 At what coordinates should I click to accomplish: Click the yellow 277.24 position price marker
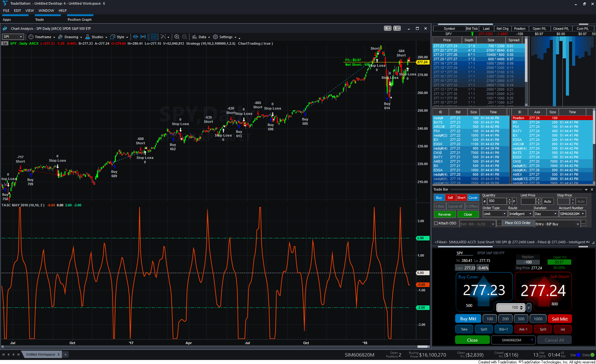point(422,62)
